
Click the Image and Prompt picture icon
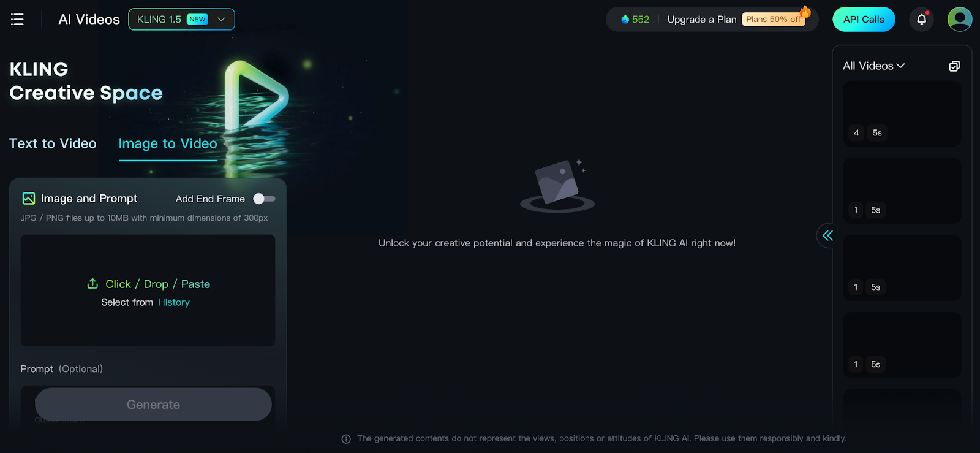tap(29, 198)
